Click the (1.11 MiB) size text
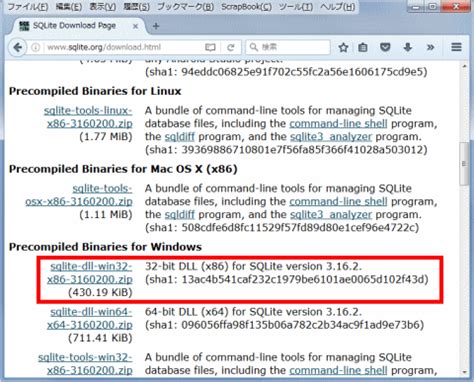 tap(106, 215)
